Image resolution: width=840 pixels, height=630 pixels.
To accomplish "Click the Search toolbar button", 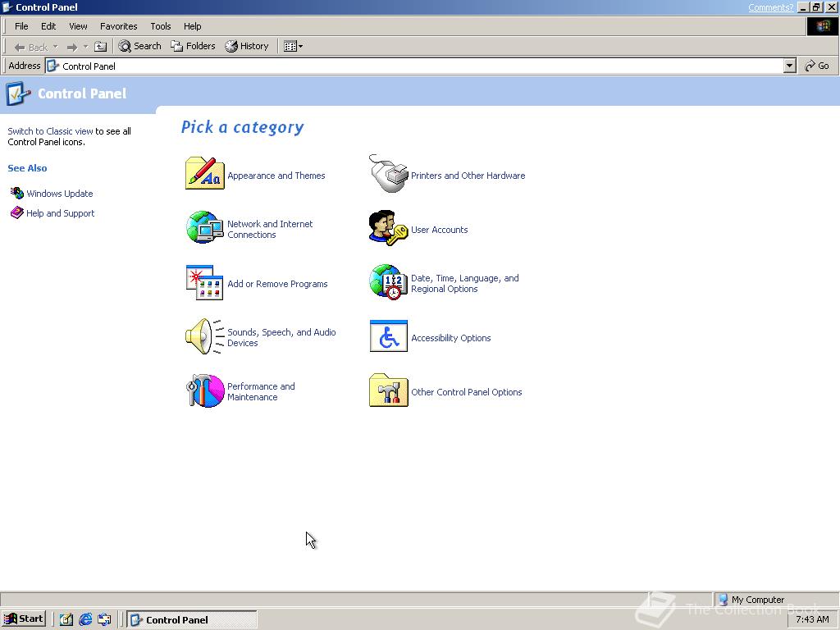I will click(139, 47).
